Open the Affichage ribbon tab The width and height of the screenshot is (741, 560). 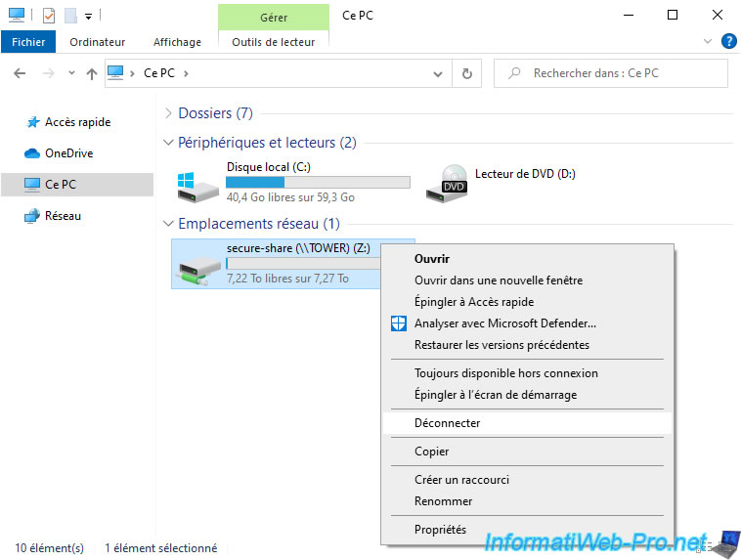point(177,42)
